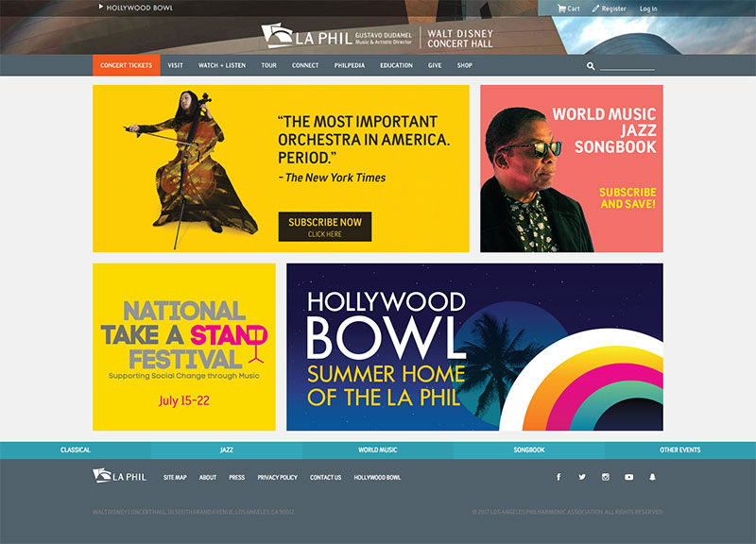Screen dimensions: 756x544
Task: Click the LA Phil logo in header
Action: pyautogui.click(x=306, y=36)
